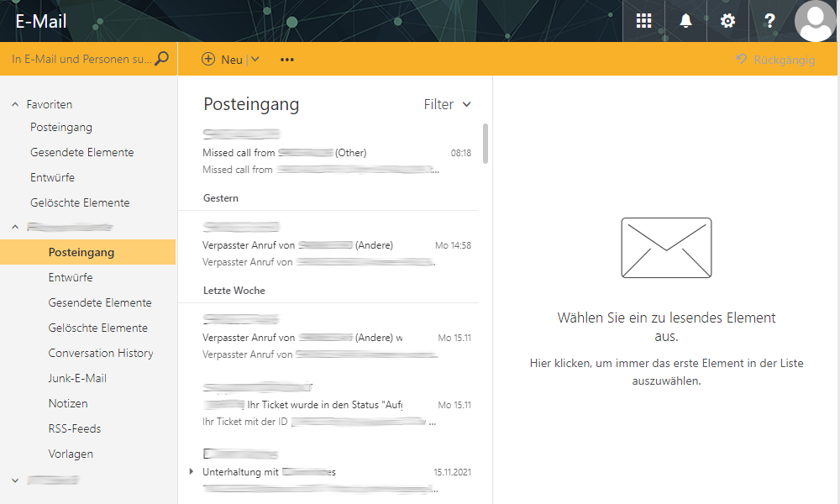Open the Conversation History folder
Viewport: 840px width, 504px height.
point(101,353)
